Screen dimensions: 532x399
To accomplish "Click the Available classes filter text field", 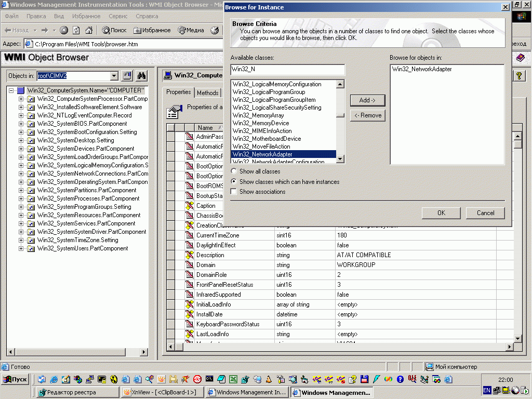I will click(x=287, y=69).
